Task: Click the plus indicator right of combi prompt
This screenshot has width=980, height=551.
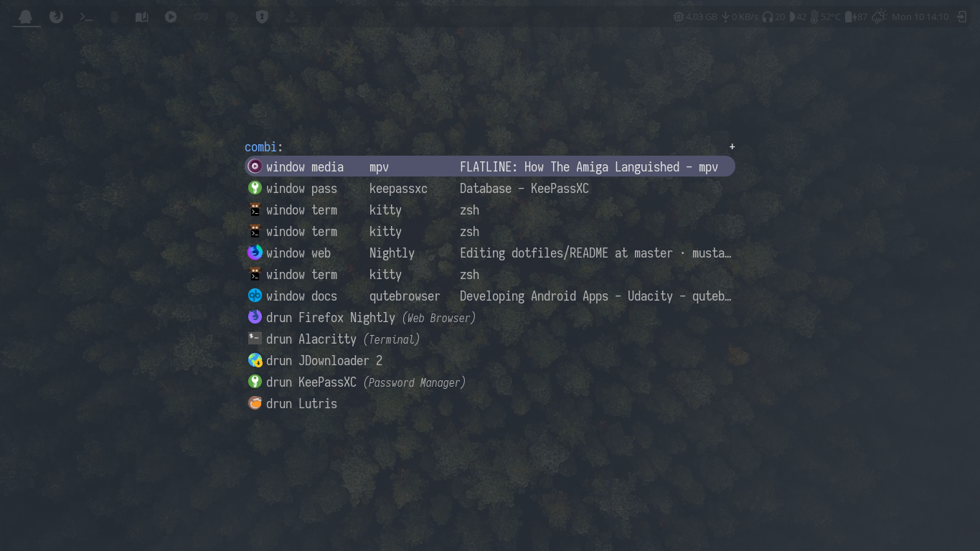Action: pyautogui.click(x=732, y=146)
